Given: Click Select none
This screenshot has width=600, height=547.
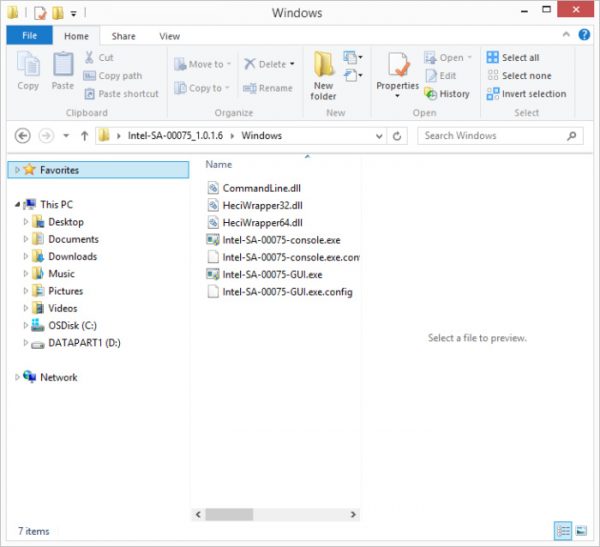Looking at the screenshot, I should (519, 76).
